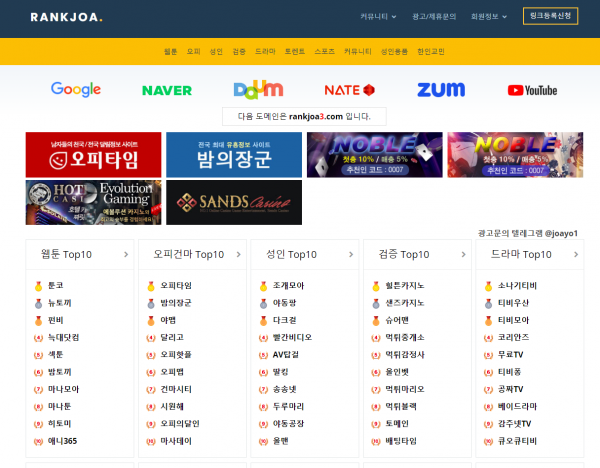Expand the 오피건마 Top10 list arrow
Screen dimensions: 600x468
pyautogui.click(x=238, y=254)
